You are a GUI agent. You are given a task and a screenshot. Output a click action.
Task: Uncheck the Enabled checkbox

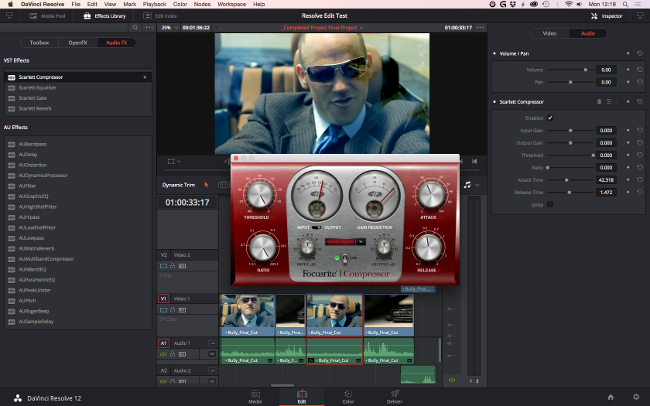point(550,118)
